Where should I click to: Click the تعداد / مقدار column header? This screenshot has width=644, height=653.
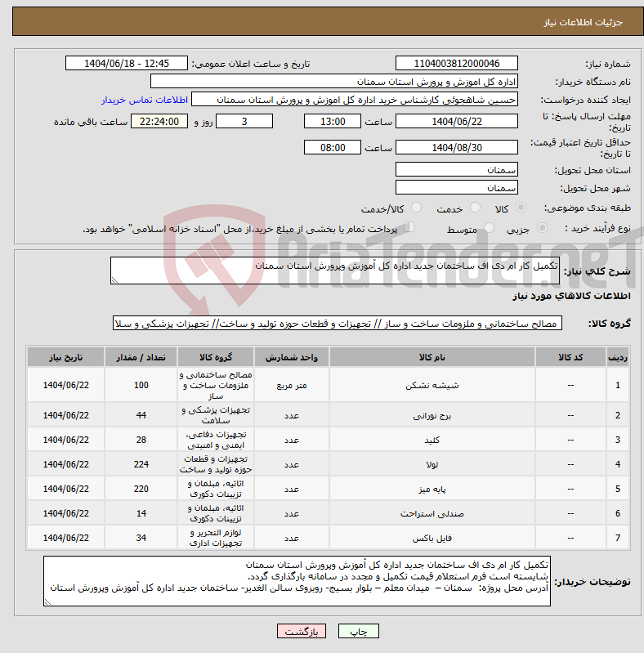pos(141,357)
